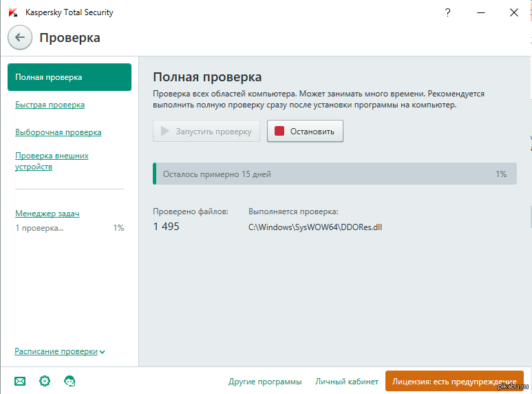Click the Запустить проверку button
This screenshot has height=394, width=532.
click(x=206, y=132)
